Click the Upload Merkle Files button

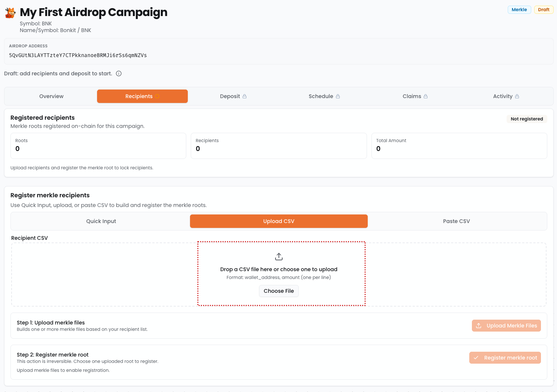[x=506, y=326]
